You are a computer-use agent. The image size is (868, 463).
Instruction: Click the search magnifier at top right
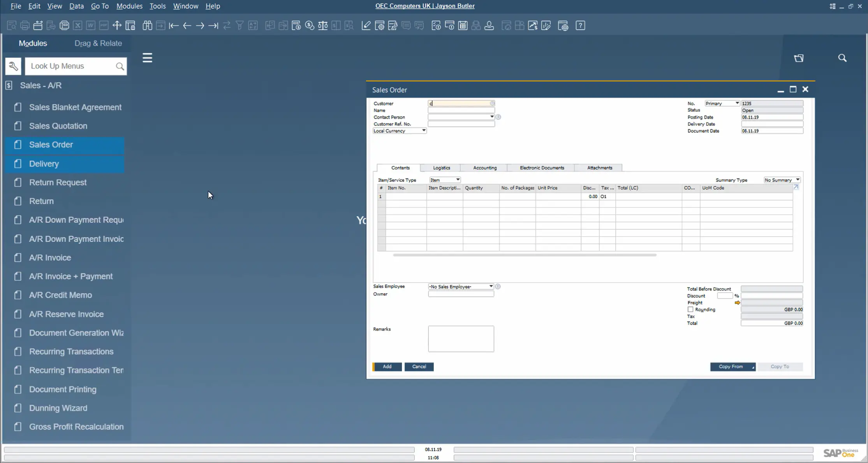click(842, 58)
